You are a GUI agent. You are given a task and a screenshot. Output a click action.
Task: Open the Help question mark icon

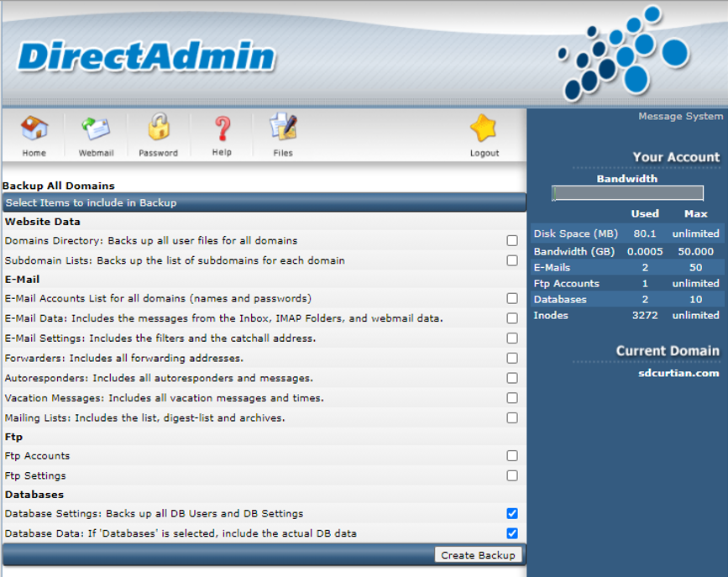[x=223, y=129]
